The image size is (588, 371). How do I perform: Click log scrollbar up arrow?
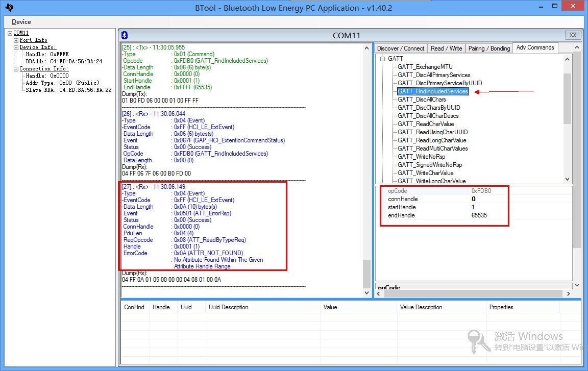(x=366, y=48)
